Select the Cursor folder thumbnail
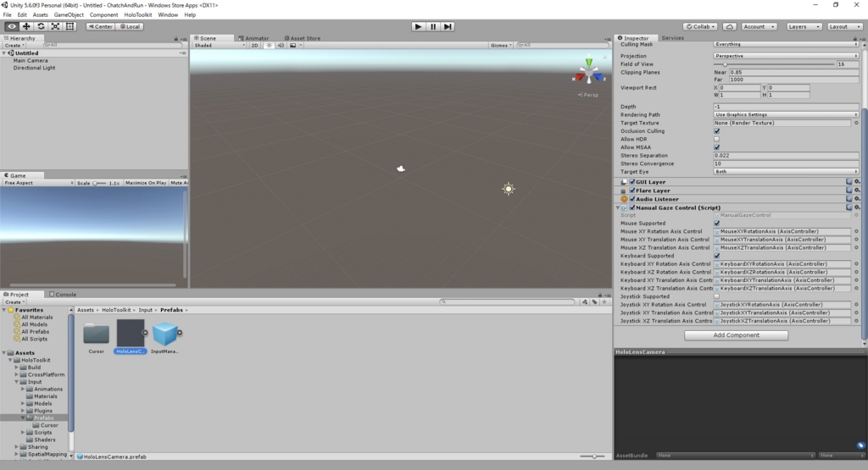 click(x=97, y=334)
